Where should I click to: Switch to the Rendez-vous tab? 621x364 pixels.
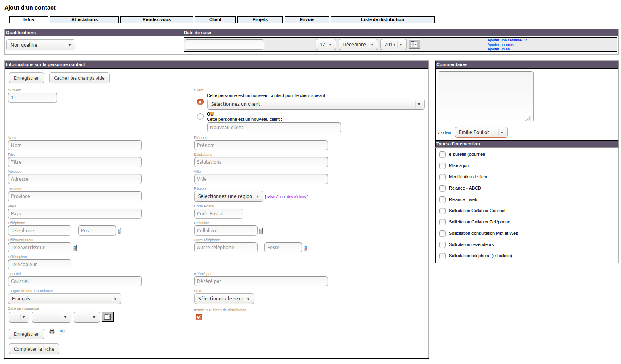tap(157, 19)
